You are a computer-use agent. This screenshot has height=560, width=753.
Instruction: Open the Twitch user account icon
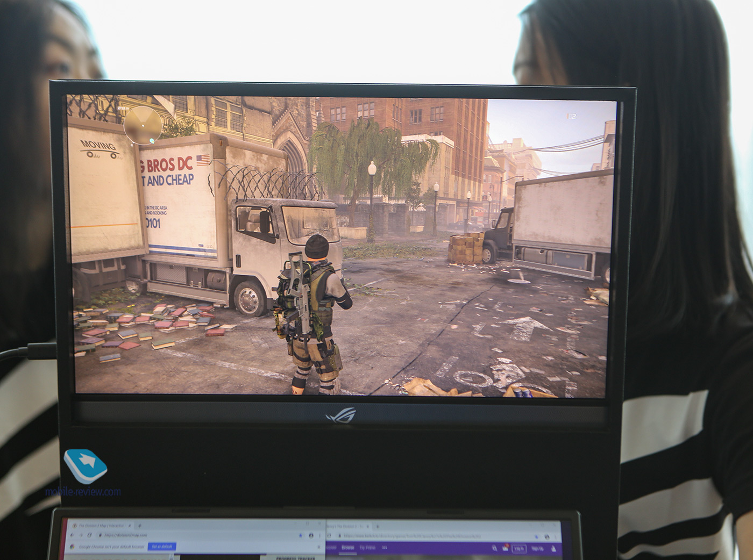pyautogui.click(x=553, y=549)
